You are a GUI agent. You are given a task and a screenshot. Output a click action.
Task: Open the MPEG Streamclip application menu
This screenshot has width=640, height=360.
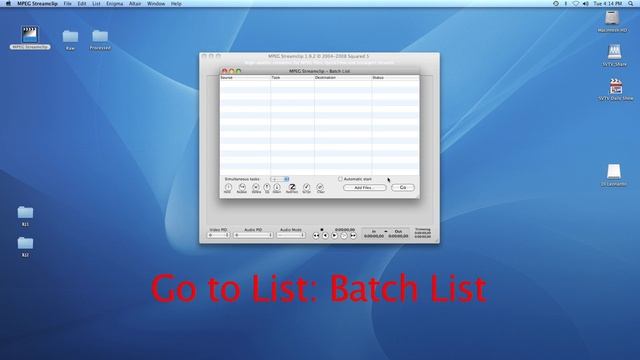point(37,4)
